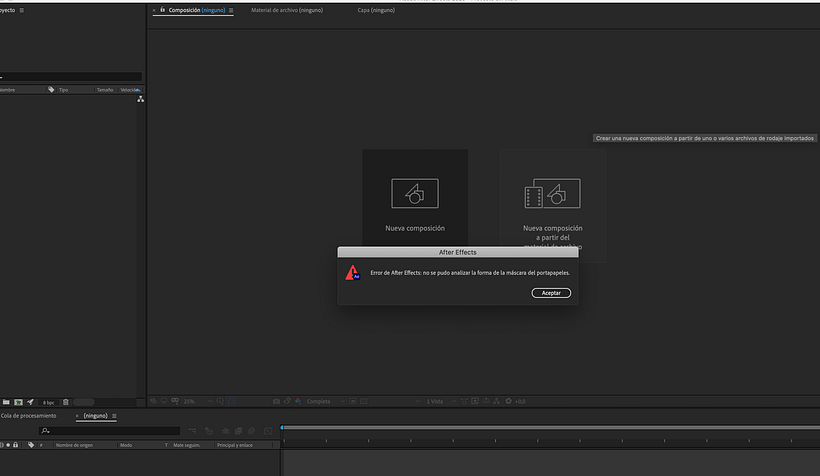Click the reset exposure icon beside +0,0
The width and height of the screenshot is (820, 476).
pyautogui.click(x=508, y=401)
